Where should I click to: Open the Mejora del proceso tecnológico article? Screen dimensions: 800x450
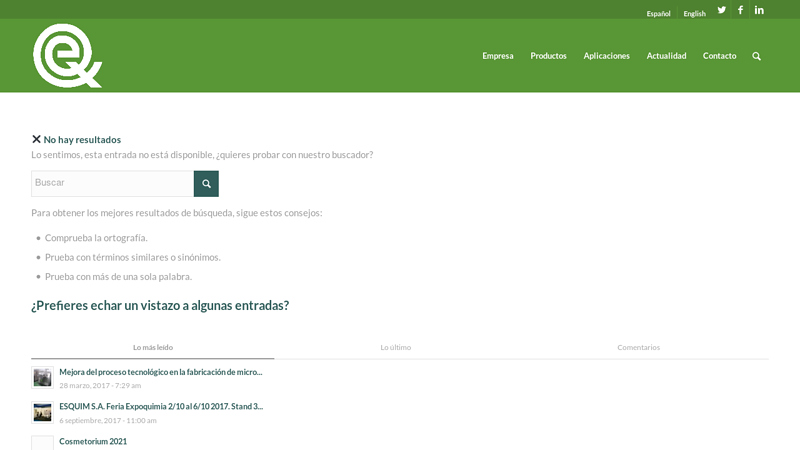[x=160, y=372]
